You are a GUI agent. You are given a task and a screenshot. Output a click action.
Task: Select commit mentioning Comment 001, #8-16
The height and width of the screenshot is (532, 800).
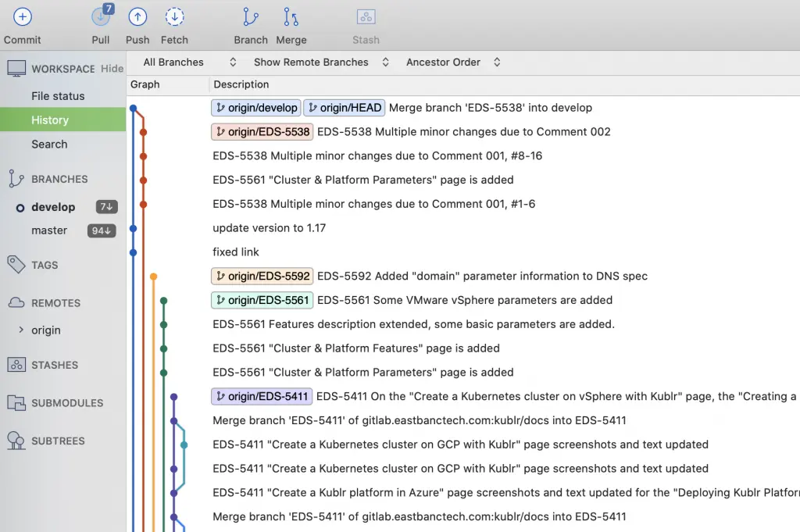377,155
